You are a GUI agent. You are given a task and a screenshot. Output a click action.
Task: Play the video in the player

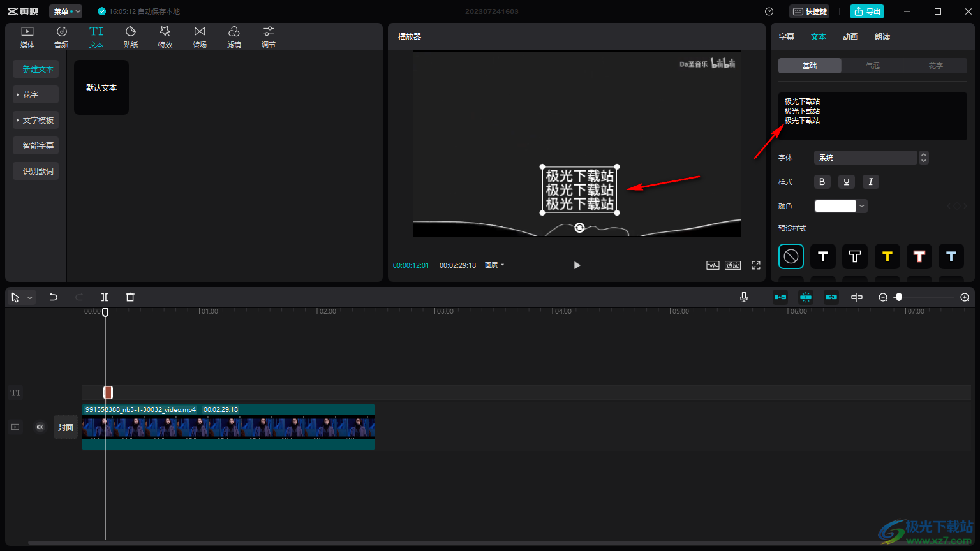(x=577, y=265)
